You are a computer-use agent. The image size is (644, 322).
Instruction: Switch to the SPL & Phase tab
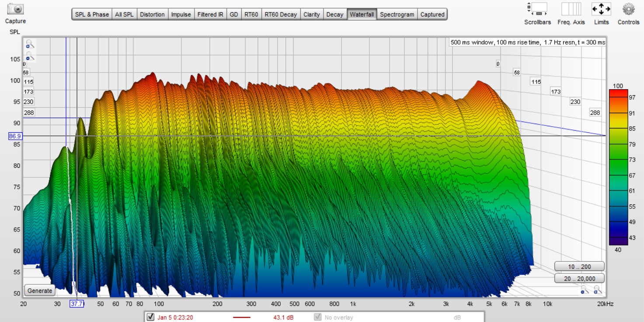click(x=92, y=14)
